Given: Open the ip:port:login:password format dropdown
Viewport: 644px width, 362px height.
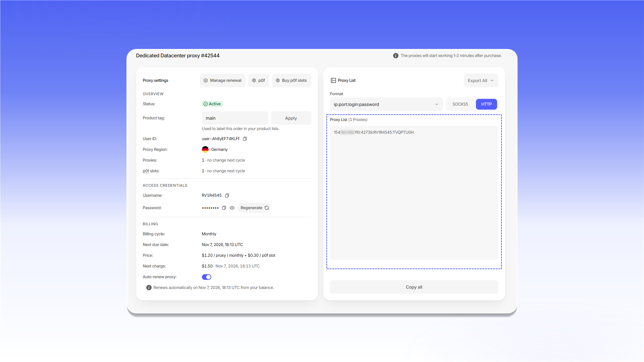Looking at the screenshot, I should click(386, 104).
